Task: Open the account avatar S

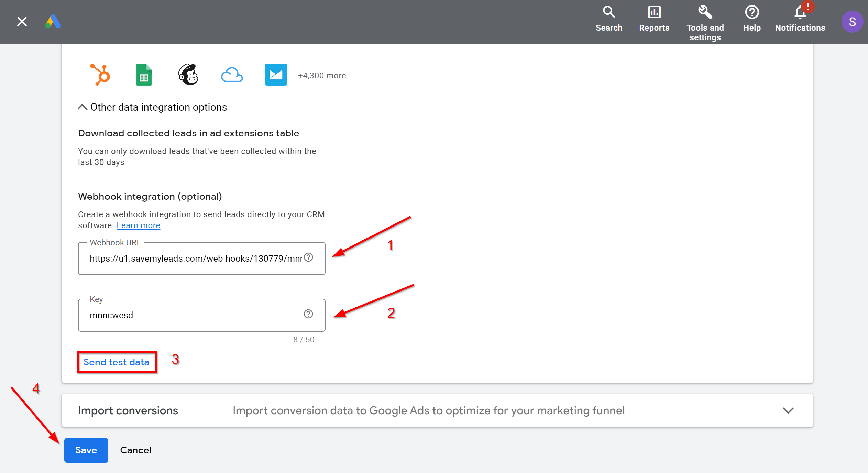Action: pos(852,22)
